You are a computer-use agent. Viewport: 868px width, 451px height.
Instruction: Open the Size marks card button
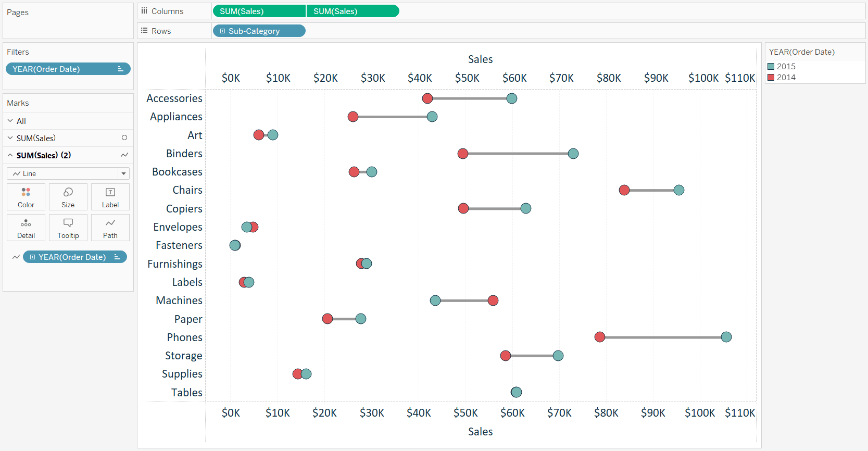[x=68, y=197]
